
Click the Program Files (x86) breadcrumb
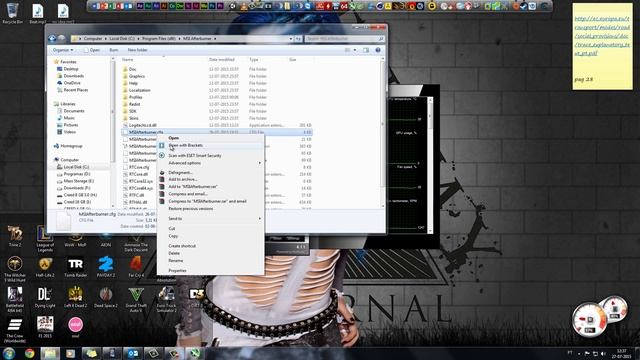pos(158,39)
